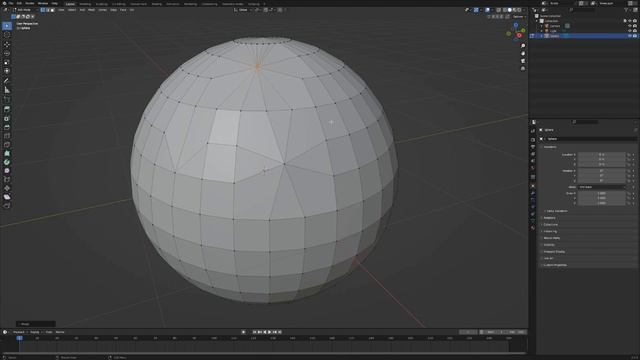640x360 pixels.
Task: Expand the Custom Properties panel
Action: (x=555, y=265)
